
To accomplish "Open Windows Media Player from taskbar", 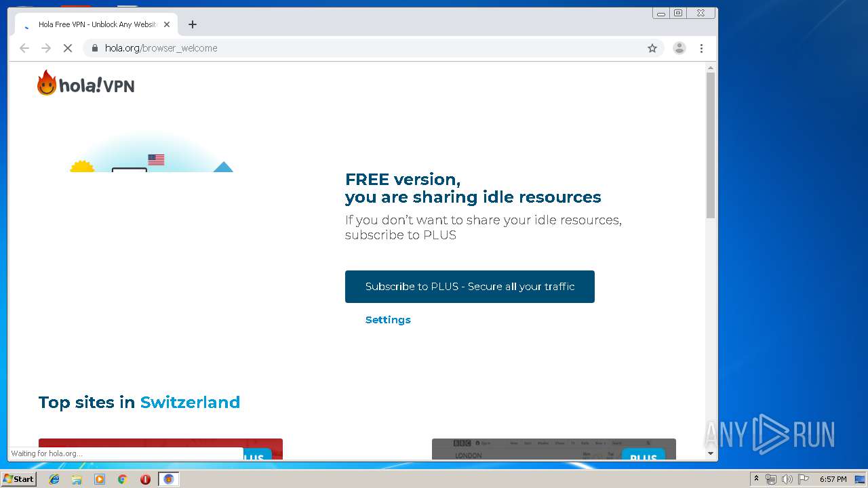I will pyautogui.click(x=100, y=479).
